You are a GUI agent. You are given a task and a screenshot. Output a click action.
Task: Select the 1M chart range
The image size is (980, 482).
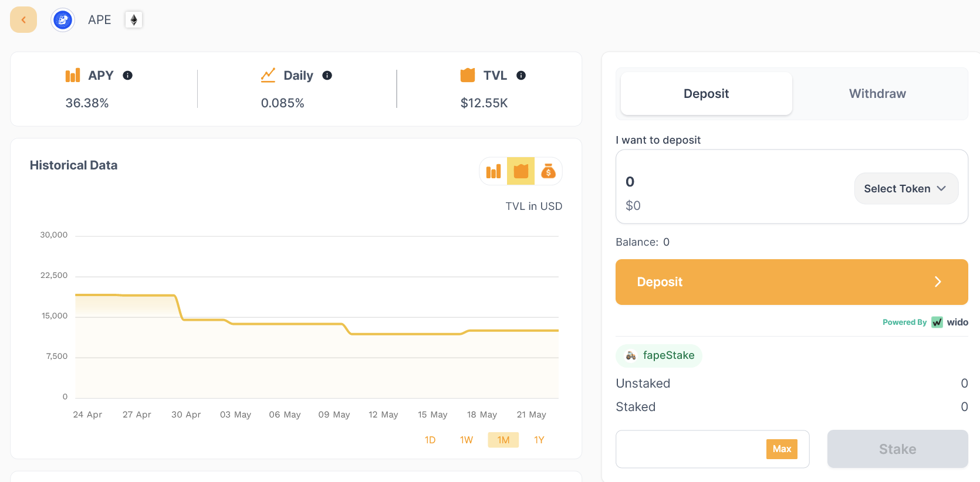pos(503,440)
